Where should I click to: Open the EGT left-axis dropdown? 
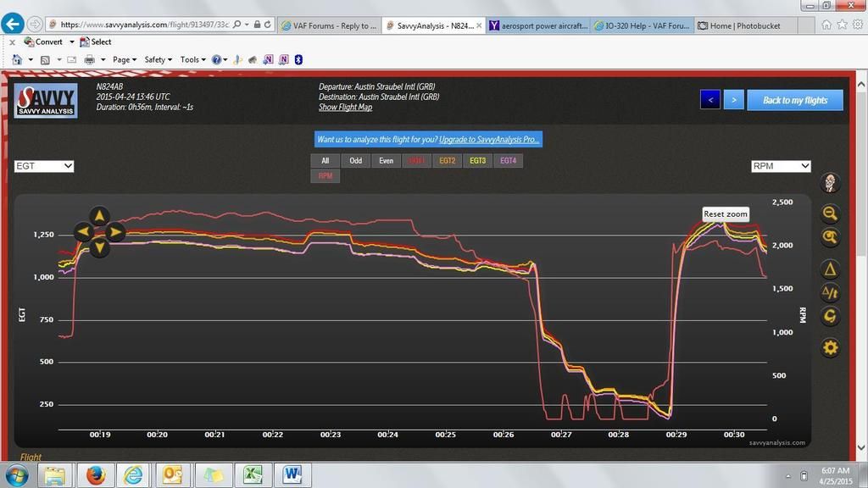tap(44, 166)
